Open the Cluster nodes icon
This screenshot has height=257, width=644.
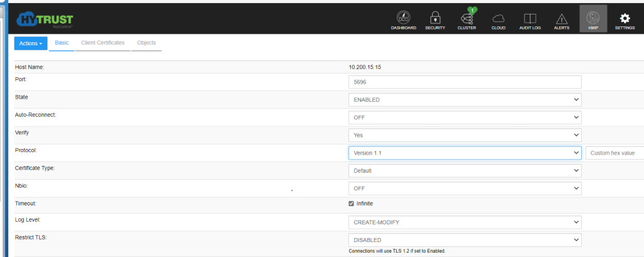coord(467,19)
